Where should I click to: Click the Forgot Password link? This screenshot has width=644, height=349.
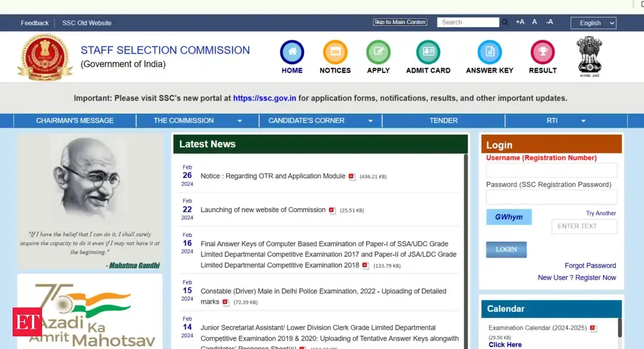coord(590,265)
